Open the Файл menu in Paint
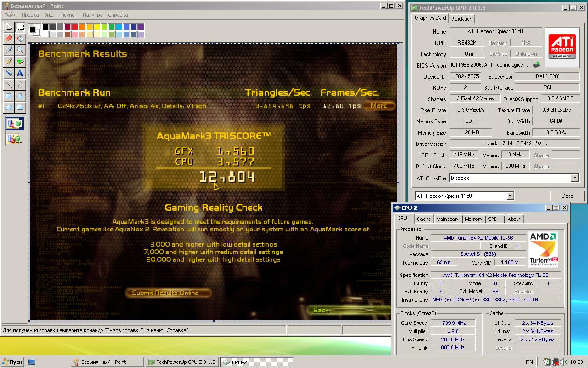Screen dimensions: 588x368 [10, 15]
